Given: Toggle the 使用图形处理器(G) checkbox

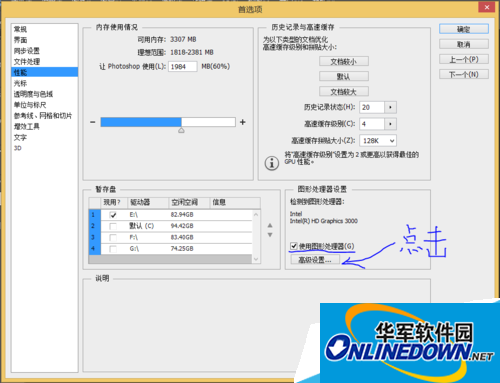Looking at the screenshot, I should point(293,246).
